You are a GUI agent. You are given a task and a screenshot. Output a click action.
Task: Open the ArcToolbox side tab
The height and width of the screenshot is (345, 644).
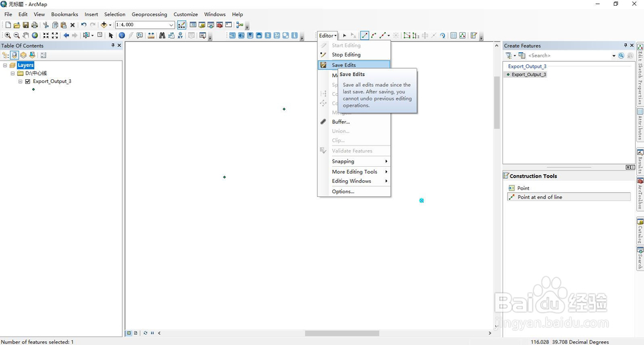[x=640, y=194]
